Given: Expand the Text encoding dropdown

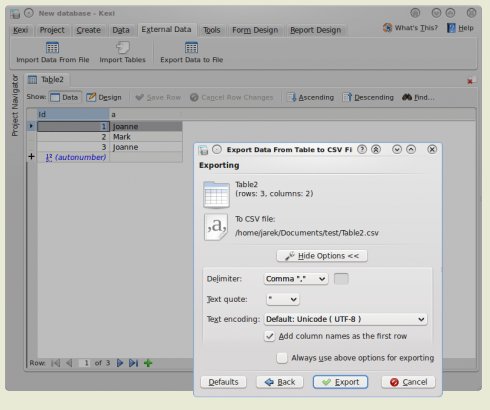Looking at the screenshot, I should click(x=345, y=319).
